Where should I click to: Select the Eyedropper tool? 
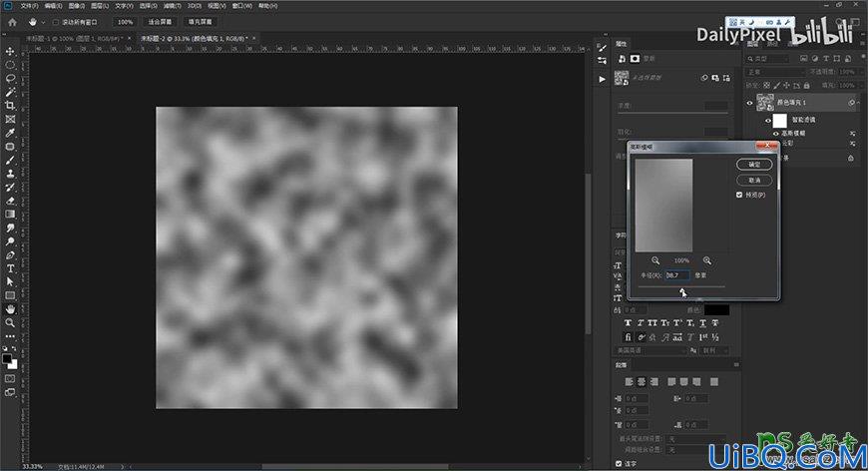pos(10,133)
